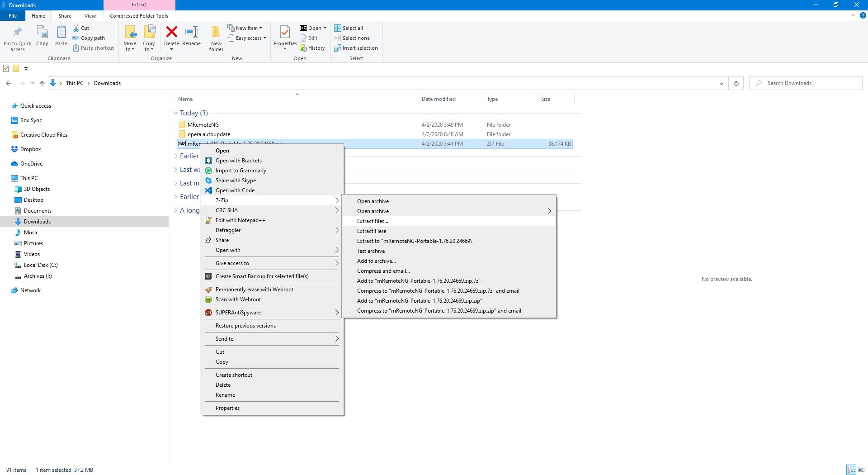The image size is (868, 475).
Task: Select Extract Here in 7-Zip menu
Action: [448, 231]
